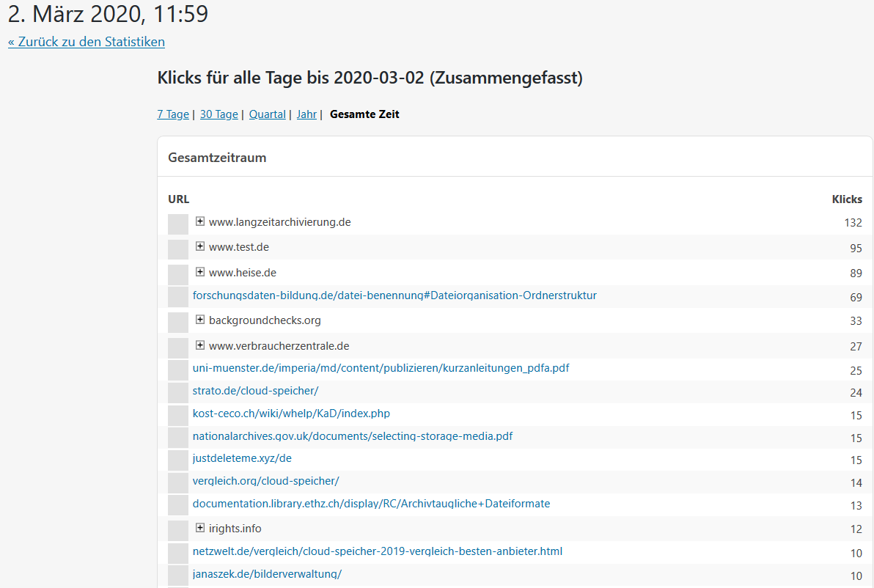
Task: Open the strato.de/cloud-speicher link
Action: [255, 391]
